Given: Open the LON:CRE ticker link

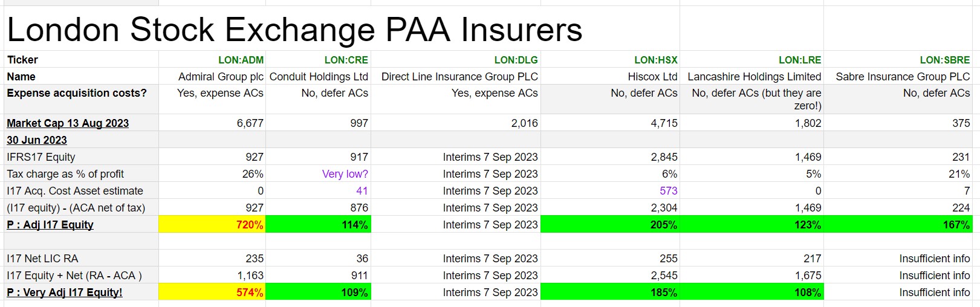Looking at the screenshot, I should [346, 60].
